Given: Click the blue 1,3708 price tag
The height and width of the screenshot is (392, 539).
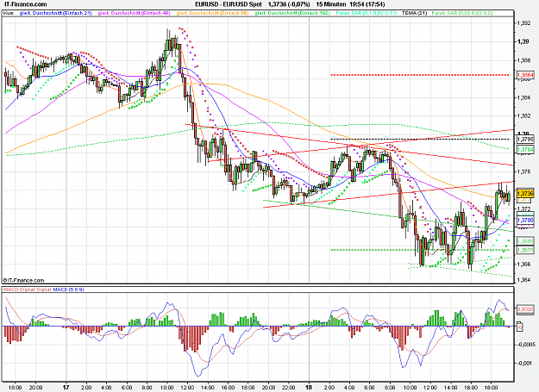Looking at the screenshot, I should [x=525, y=220].
